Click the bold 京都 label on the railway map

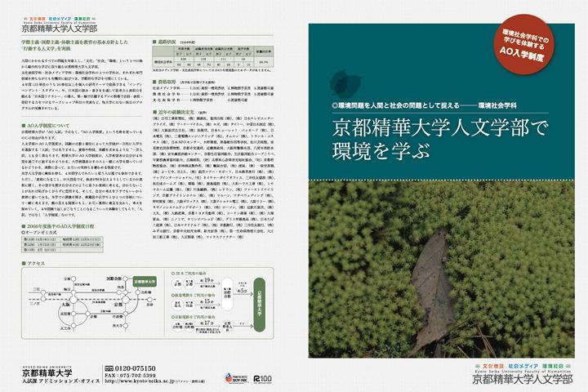point(118,305)
